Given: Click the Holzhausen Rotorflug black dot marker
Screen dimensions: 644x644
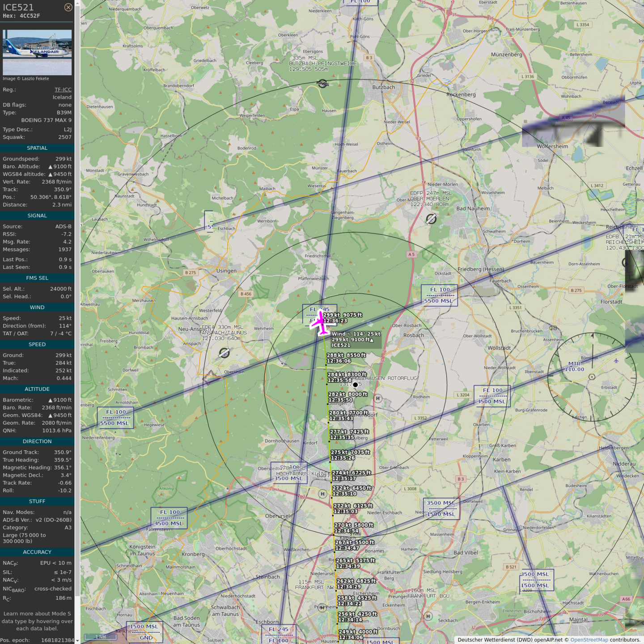Looking at the screenshot, I should (x=356, y=385).
